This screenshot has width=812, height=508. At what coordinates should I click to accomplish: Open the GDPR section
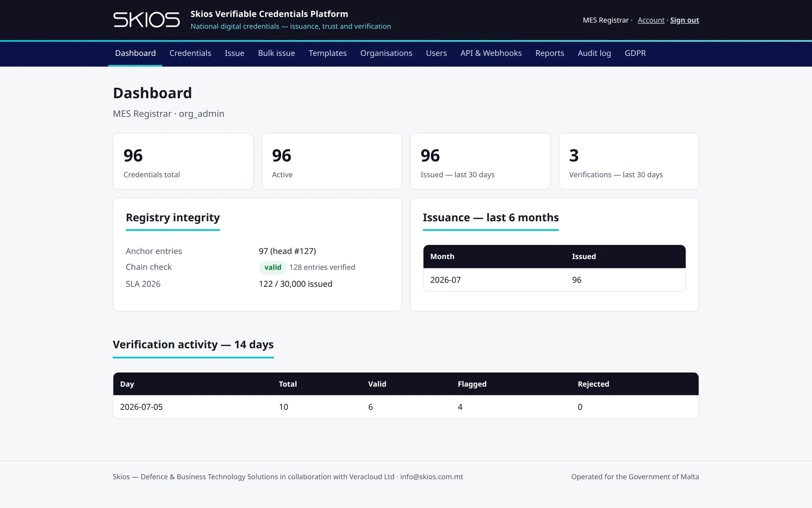tap(635, 53)
